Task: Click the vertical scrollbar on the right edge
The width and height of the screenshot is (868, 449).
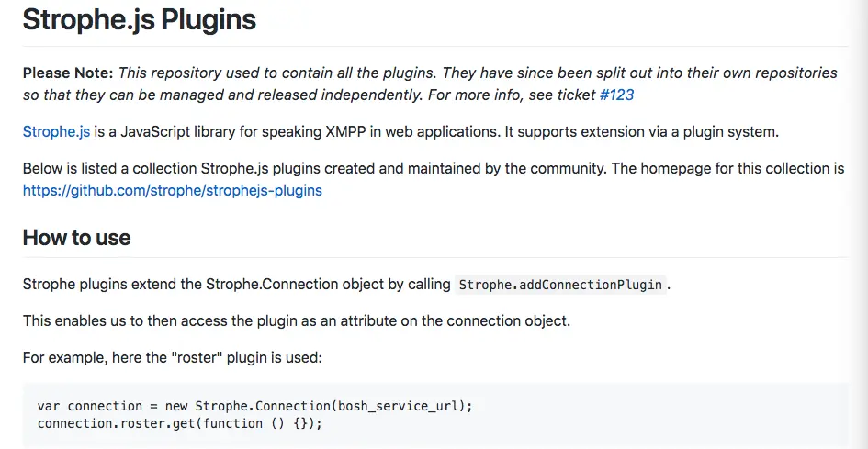Action: tap(859, 224)
